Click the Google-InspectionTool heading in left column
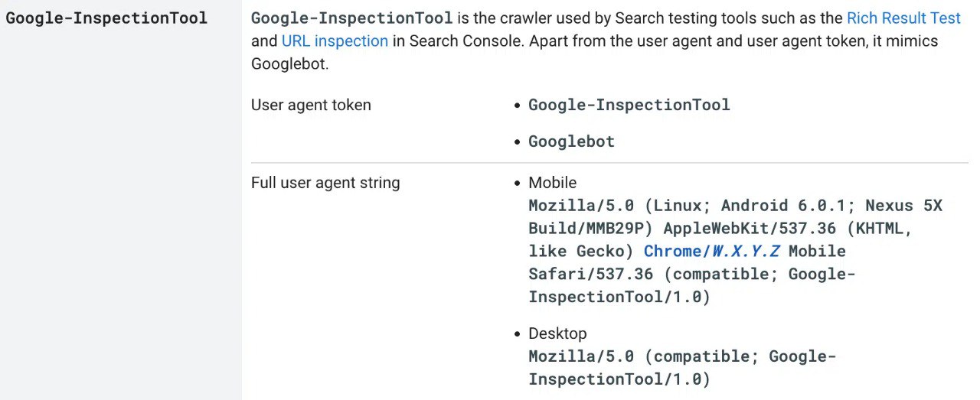This screenshot has height=400, width=980. 106,18
